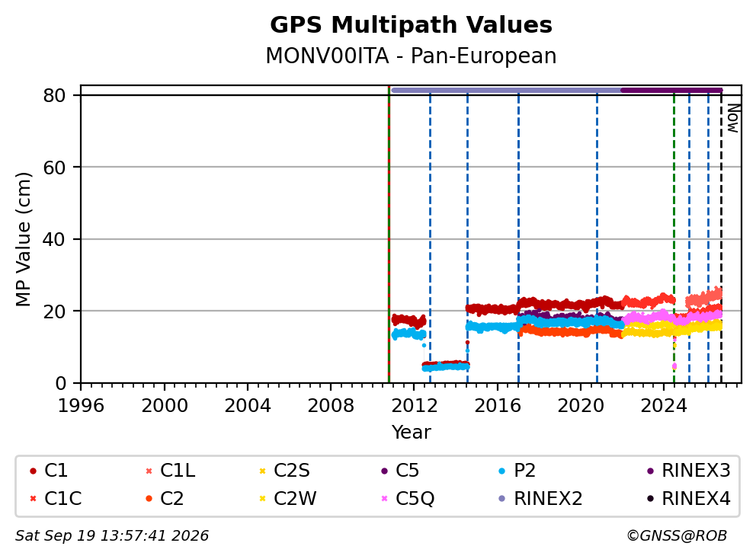Click the C2W legend marker
756x559 pixels.
pyautogui.click(x=262, y=498)
